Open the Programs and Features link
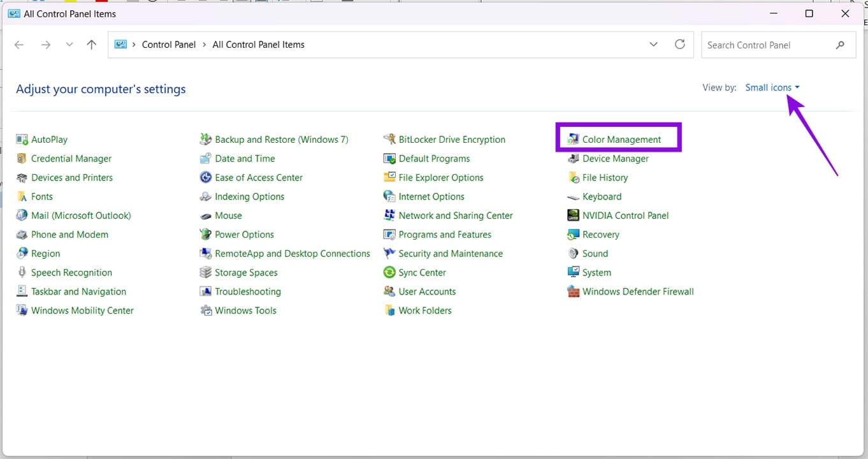868x459 pixels. point(445,235)
